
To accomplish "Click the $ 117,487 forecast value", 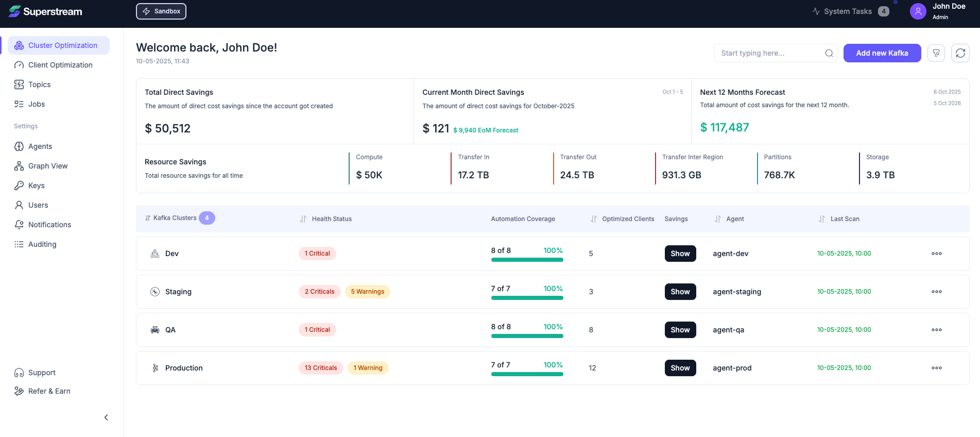I will [x=725, y=127].
